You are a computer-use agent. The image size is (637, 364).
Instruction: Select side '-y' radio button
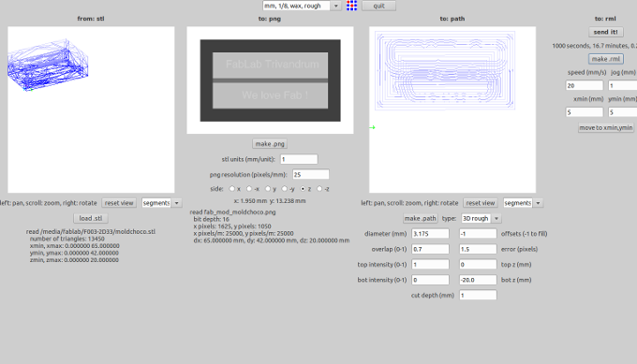coord(285,189)
